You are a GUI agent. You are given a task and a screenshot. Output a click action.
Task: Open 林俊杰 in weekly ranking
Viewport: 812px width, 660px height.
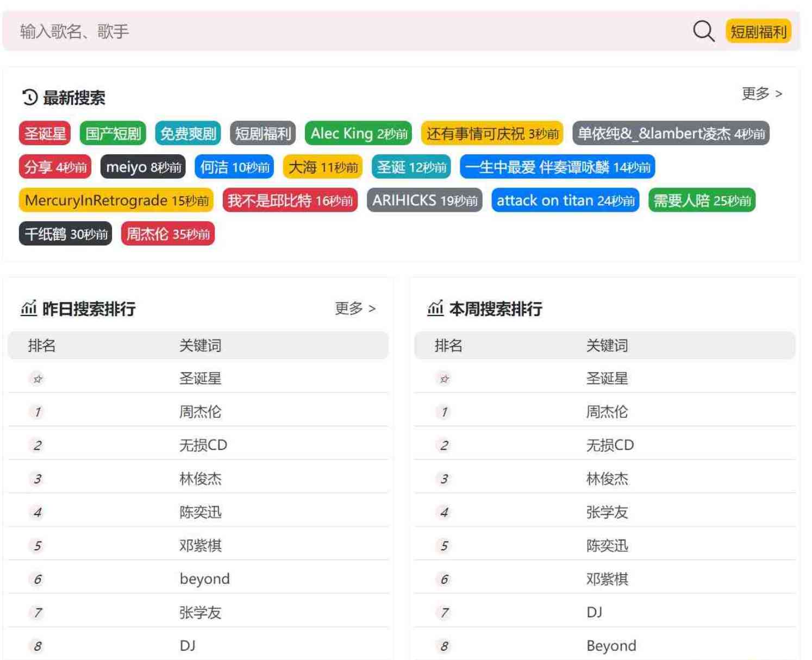click(607, 479)
